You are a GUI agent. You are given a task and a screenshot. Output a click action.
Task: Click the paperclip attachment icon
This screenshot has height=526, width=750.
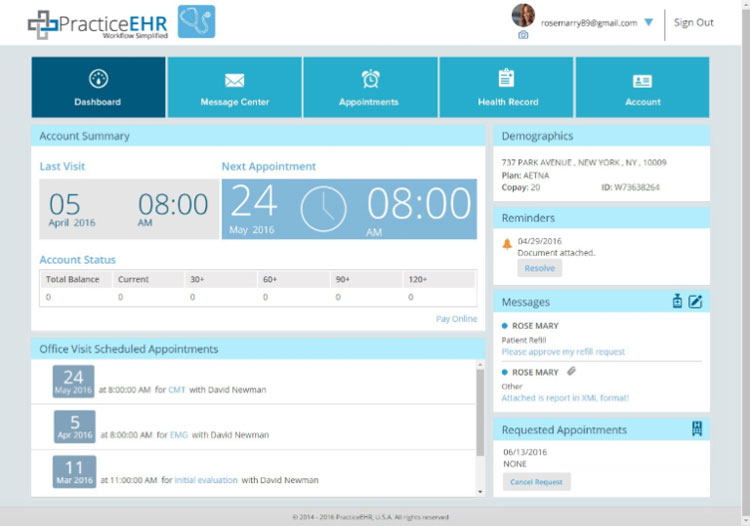point(571,371)
